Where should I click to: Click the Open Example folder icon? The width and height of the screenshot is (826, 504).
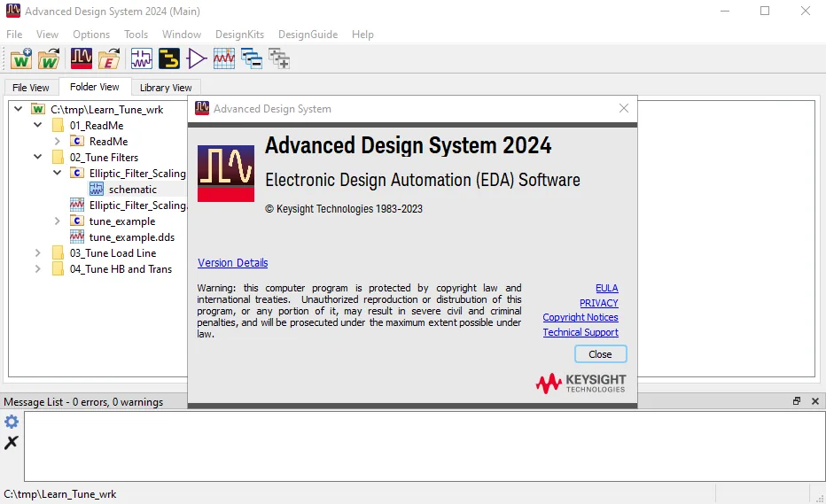pyautogui.click(x=109, y=58)
